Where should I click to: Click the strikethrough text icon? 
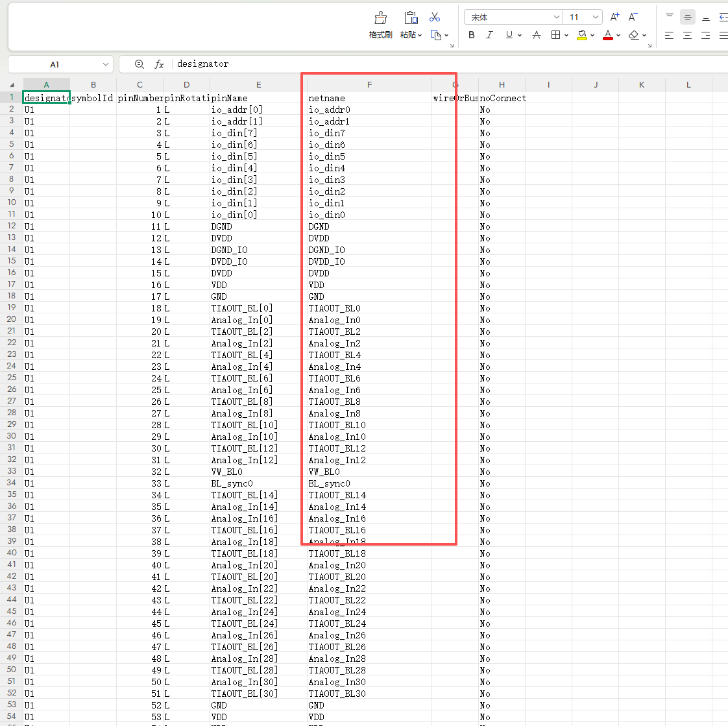537,35
